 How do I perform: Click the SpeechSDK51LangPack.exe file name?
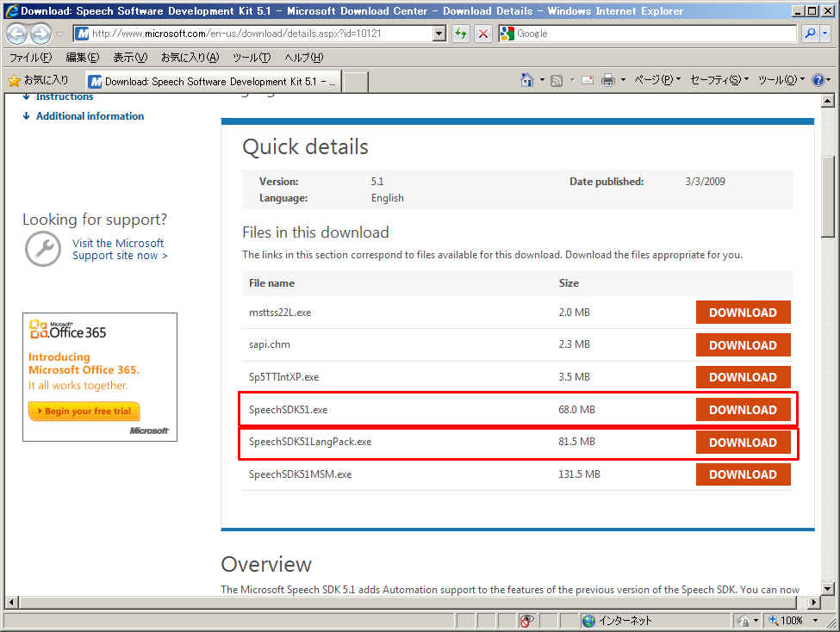click(310, 442)
